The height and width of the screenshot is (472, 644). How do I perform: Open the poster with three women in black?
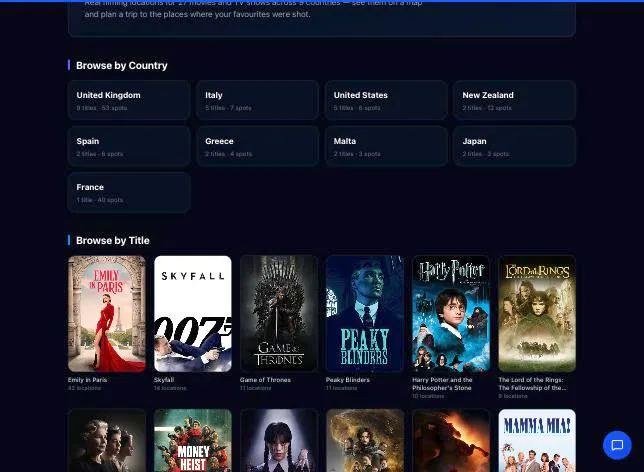[x=107, y=440]
